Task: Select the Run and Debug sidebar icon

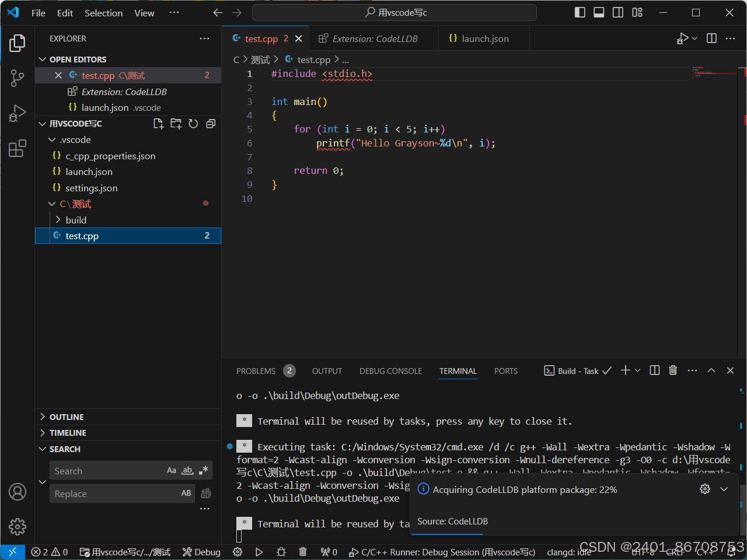Action: (x=17, y=113)
